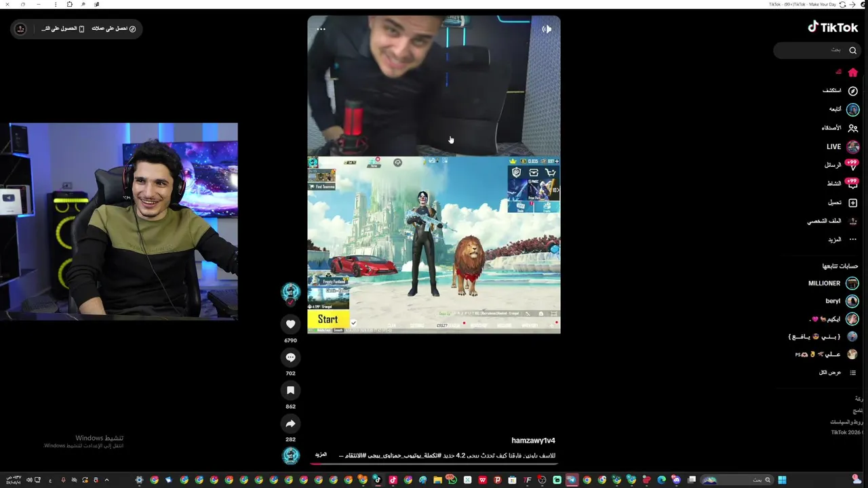Open the TikTok logo home link
868x488 pixels.
pos(833,27)
